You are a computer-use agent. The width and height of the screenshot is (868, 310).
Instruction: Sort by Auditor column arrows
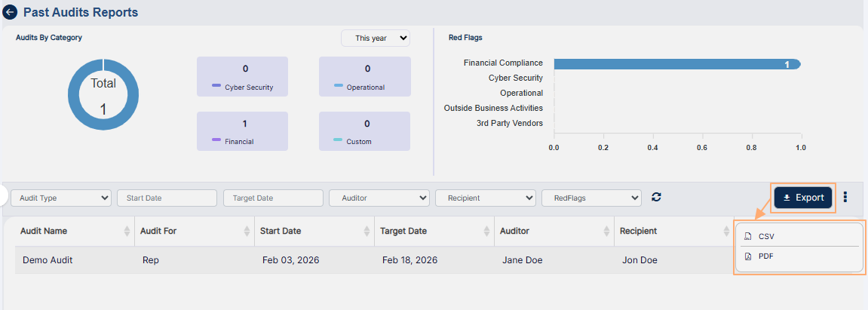click(606, 232)
